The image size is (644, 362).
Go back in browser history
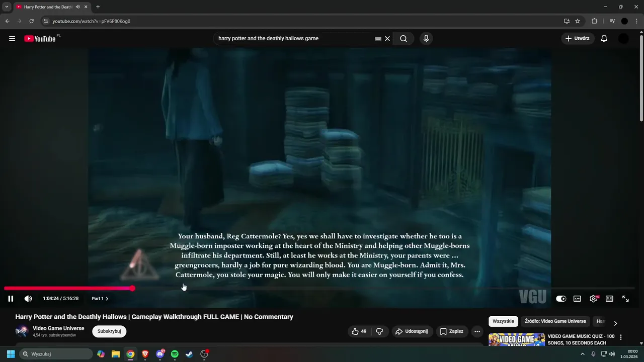tap(7, 21)
